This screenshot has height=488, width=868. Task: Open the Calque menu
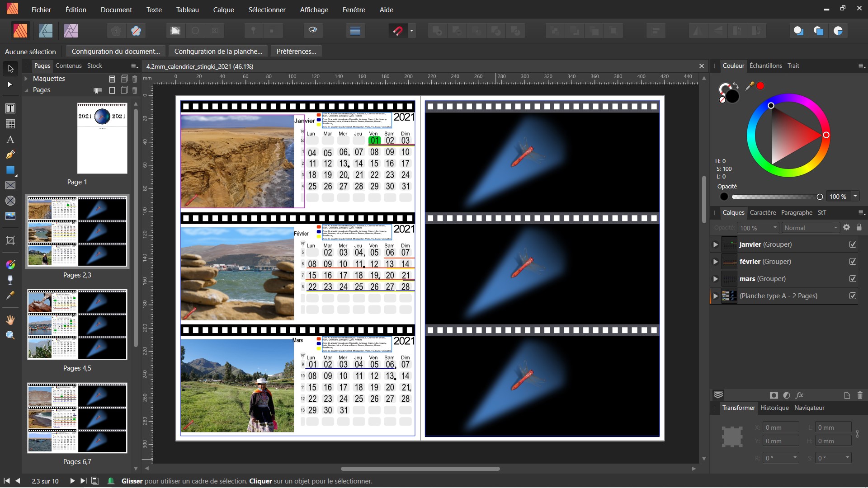(x=223, y=9)
